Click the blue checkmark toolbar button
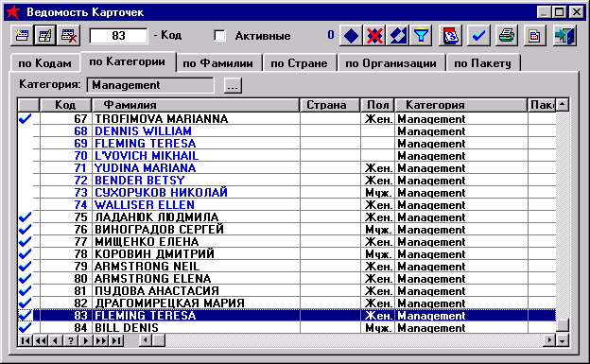The height and width of the screenshot is (364, 590). [478, 36]
